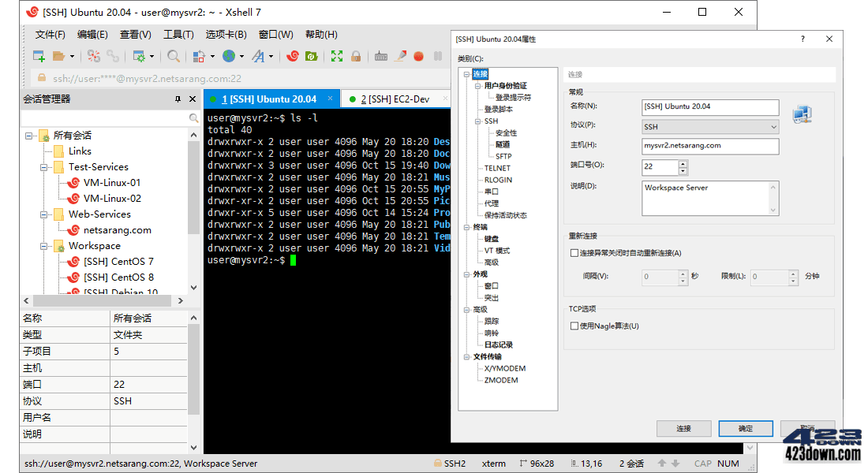868x473 pixels.
Task: Click the 连接 button in properties dialog
Action: click(683, 428)
